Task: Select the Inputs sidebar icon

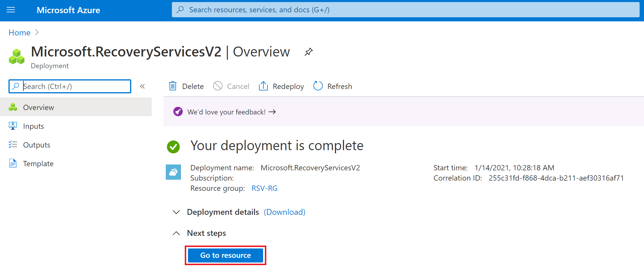Action: click(13, 126)
